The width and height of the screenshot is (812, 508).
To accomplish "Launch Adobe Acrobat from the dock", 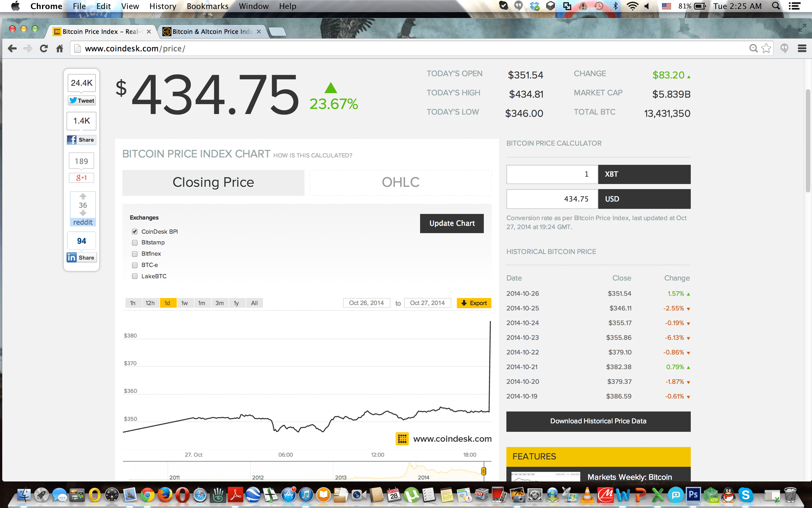I will [x=235, y=495].
